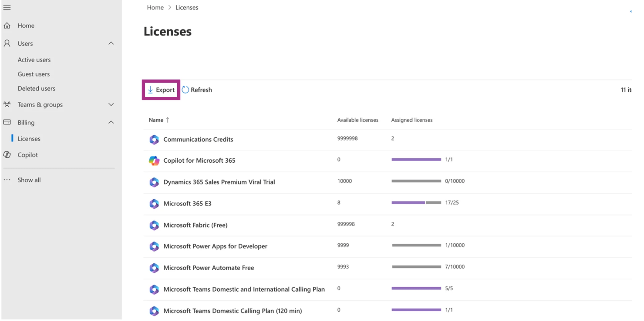The image size is (644, 321).
Task: Collapse the Users section chevron
Action: pyautogui.click(x=111, y=43)
